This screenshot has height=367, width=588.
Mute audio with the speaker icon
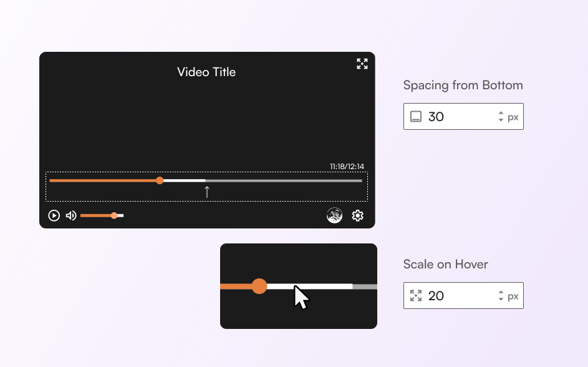tap(71, 215)
